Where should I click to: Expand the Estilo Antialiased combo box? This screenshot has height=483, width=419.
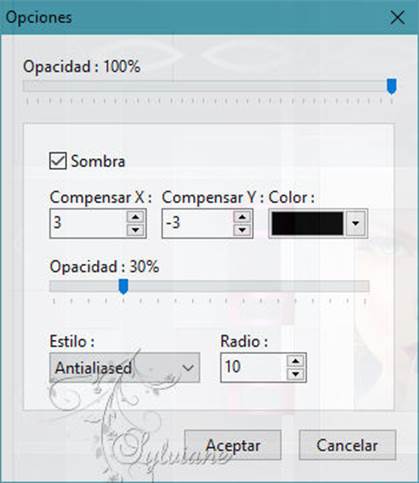(x=125, y=368)
